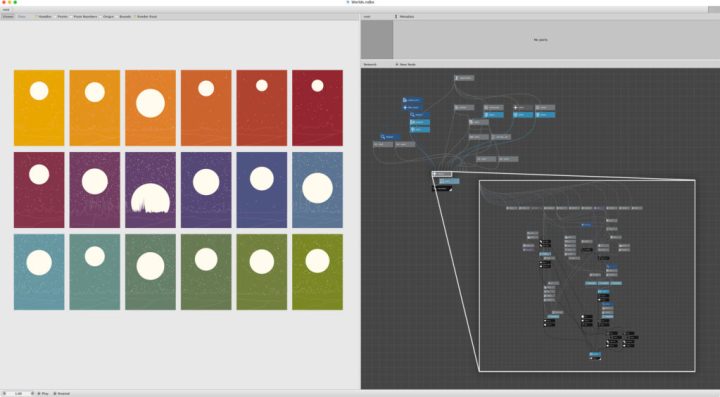Select the topmost gray node in the network

pos(464,78)
